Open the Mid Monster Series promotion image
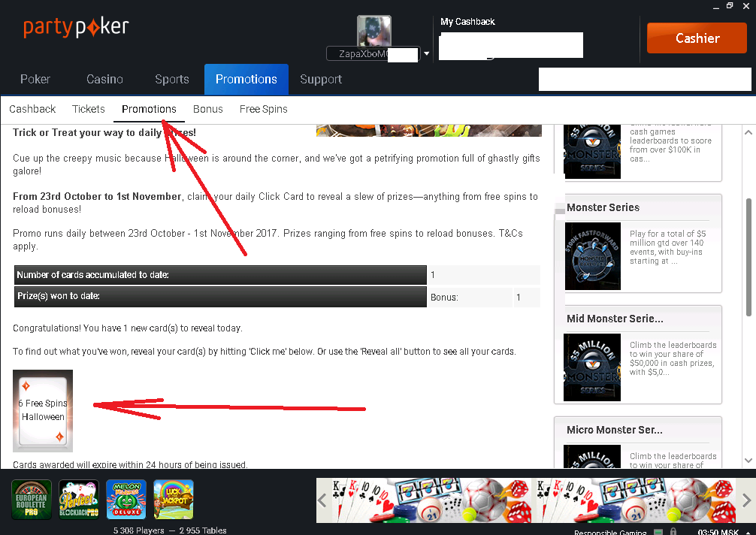 [x=593, y=367]
